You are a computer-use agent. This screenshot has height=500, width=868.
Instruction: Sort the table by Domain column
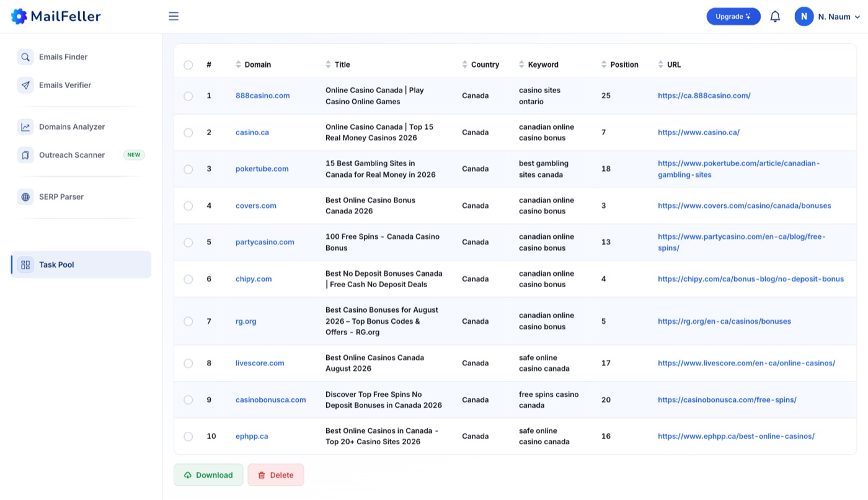coord(253,65)
